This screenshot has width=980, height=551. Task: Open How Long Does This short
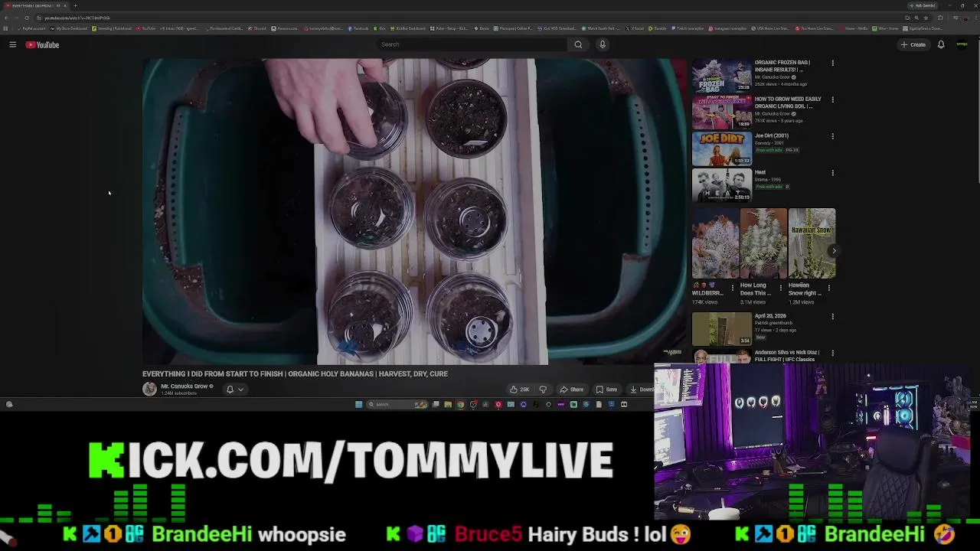[x=763, y=243]
